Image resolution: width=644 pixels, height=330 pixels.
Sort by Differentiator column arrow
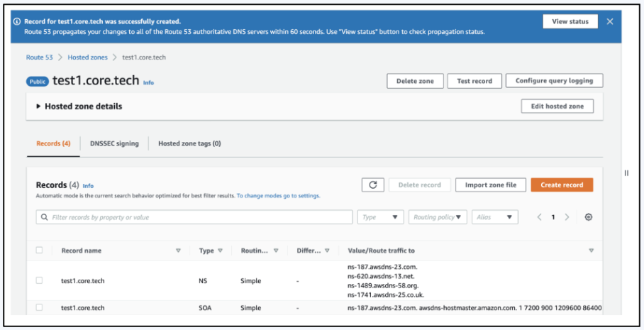coord(327,251)
